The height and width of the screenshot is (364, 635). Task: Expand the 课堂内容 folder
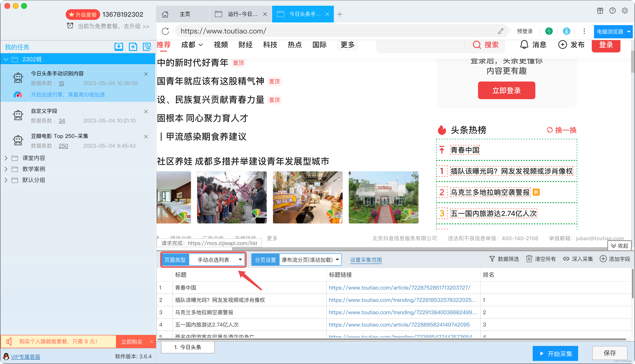[x=6, y=158]
